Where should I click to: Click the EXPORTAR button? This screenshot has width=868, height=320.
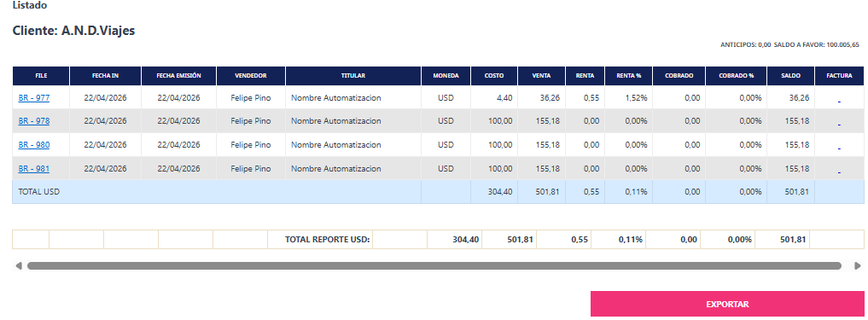pyautogui.click(x=727, y=304)
